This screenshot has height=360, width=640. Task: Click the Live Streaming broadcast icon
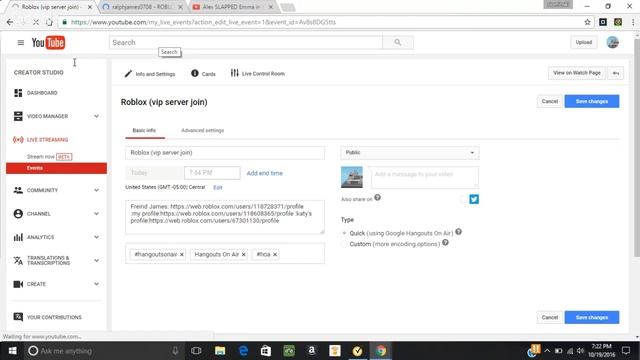pyautogui.click(x=18, y=140)
